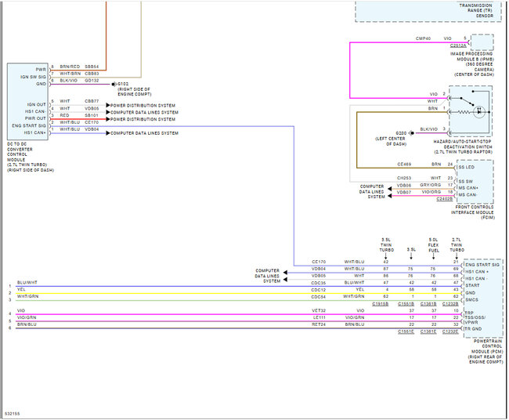Click the 'VPWR' pin label
The image size is (509, 420).
pos(471,322)
